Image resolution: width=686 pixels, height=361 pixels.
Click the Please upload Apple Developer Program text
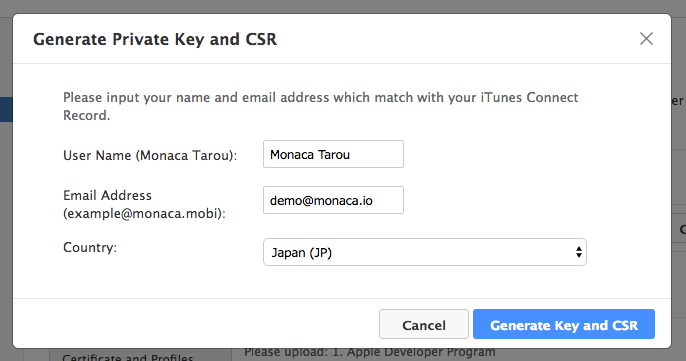coord(370,352)
